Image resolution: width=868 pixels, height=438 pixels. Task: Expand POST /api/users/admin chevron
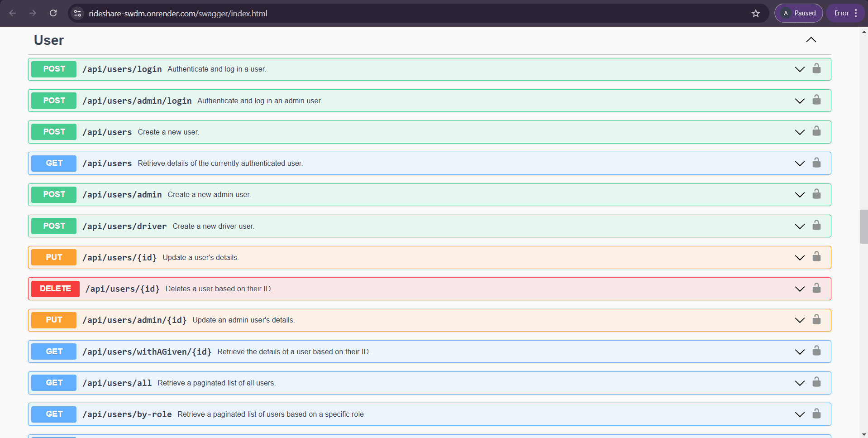(x=800, y=195)
